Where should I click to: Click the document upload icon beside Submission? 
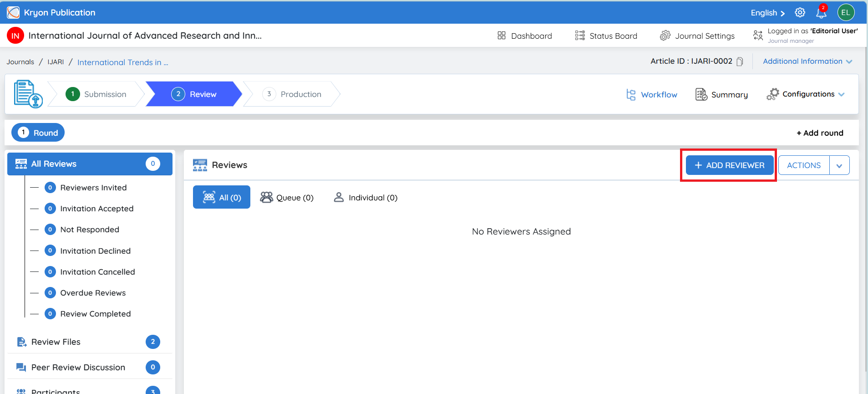pyautogui.click(x=28, y=94)
